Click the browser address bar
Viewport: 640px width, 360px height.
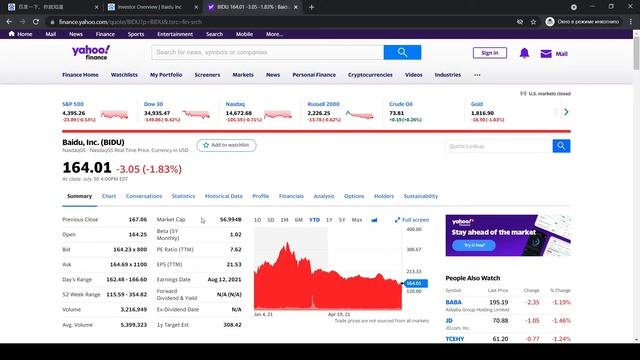[282, 22]
